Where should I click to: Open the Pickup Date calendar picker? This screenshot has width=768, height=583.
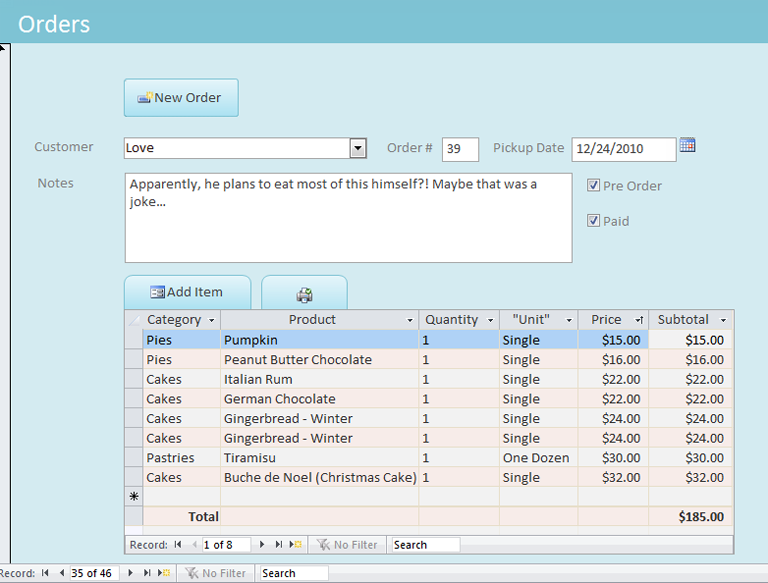tap(687, 146)
